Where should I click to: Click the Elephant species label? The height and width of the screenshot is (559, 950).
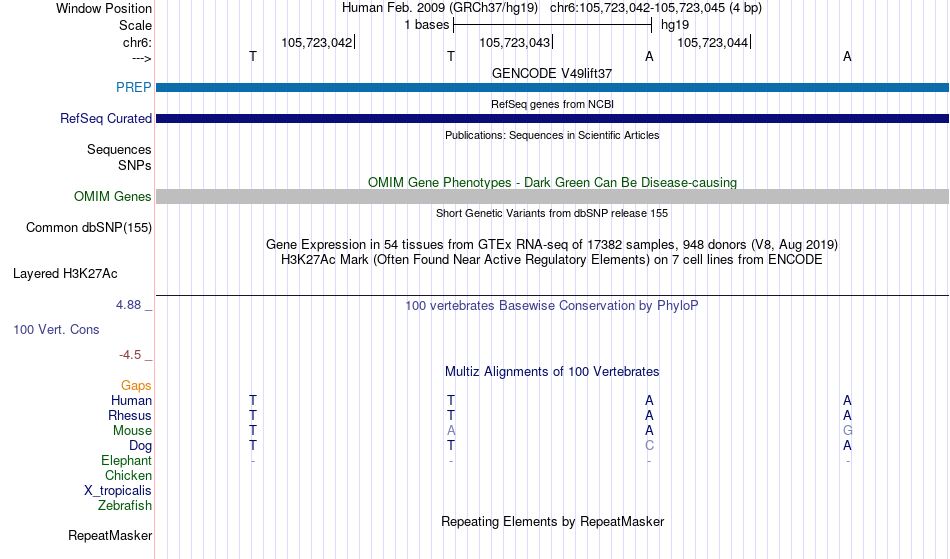point(126,460)
